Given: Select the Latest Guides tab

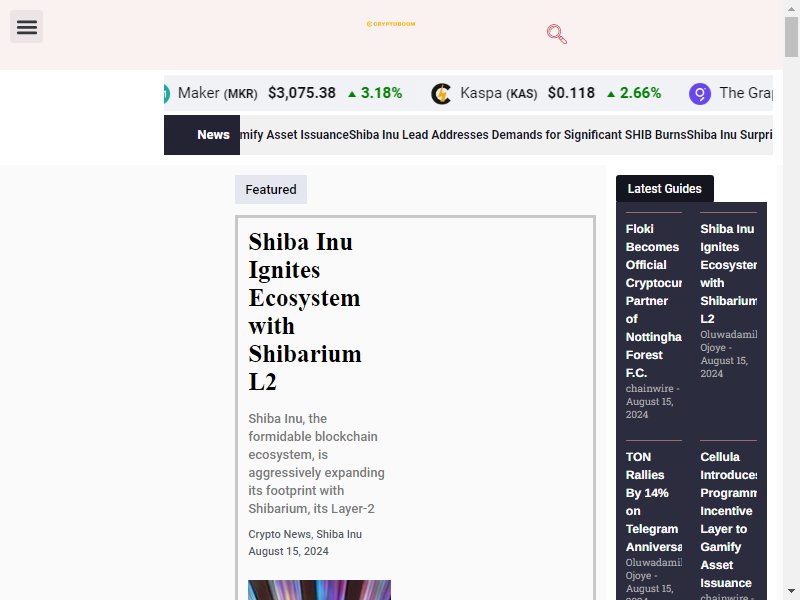Looking at the screenshot, I should tap(665, 189).
